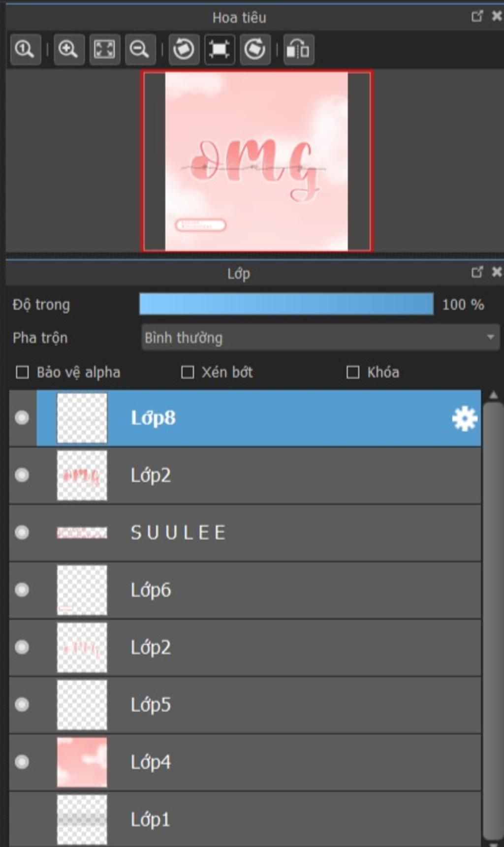The width and height of the screenshot is (504, 847).
Task: Reset the canvas rotation
Action: (220, 49)
